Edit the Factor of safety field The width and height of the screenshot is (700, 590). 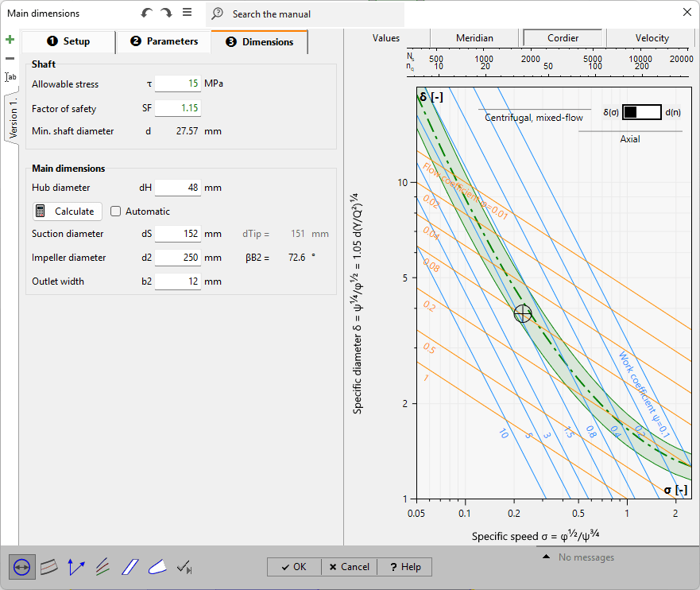(x=178, y=107)
